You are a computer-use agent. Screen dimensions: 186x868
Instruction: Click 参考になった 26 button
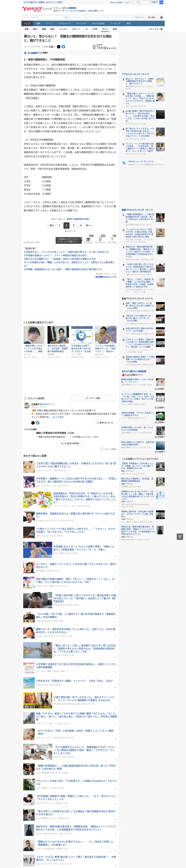(105, 423)
